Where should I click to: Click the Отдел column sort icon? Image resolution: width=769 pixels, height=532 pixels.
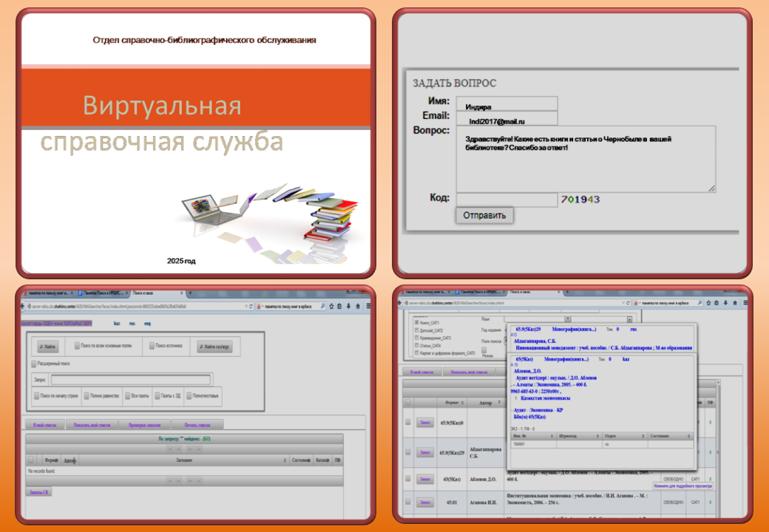tap(642, 436)
